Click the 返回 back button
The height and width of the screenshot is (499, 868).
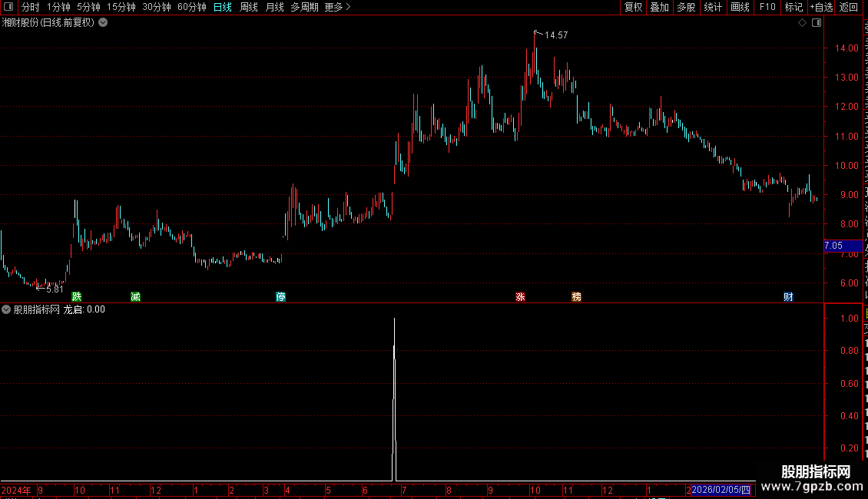coord(849,7)
